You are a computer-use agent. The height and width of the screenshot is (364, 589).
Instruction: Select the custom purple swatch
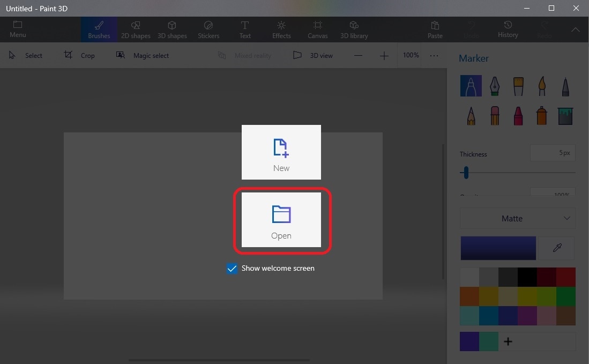click(x=469, y=341)
